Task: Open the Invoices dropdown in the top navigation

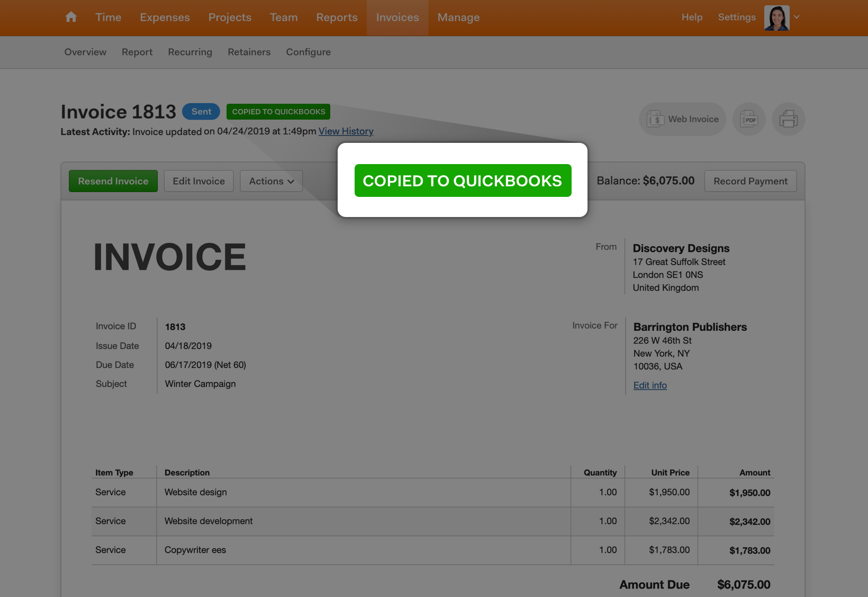Action: coord(397,17)
